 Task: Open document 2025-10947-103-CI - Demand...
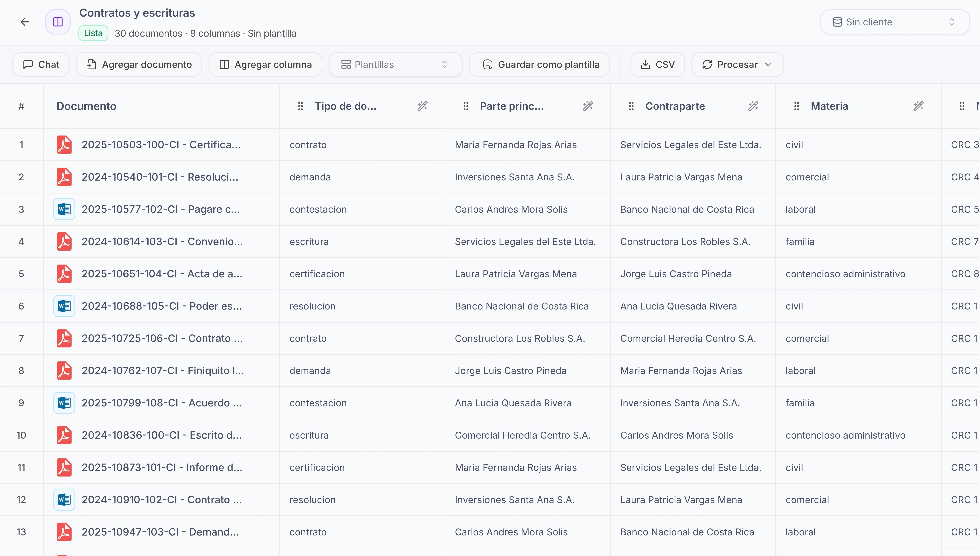(160, 532)
